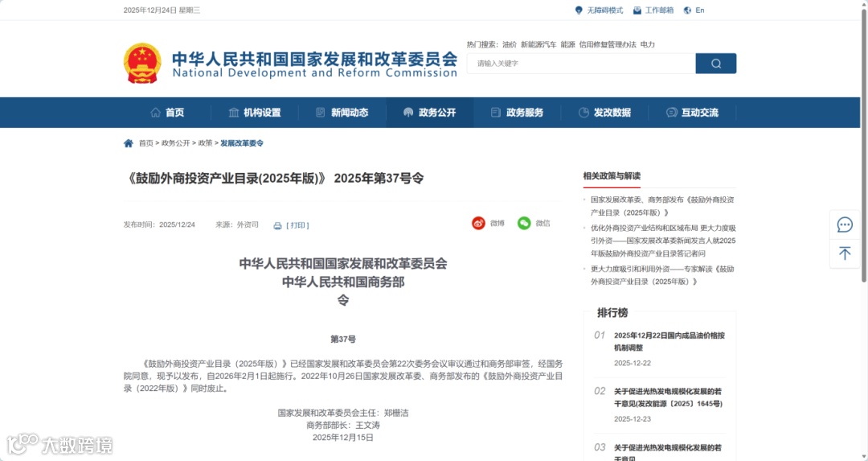Viewport: 868px width, 461px height.
Task: Click the national emblem logo
Action: [x=142, y=64]
